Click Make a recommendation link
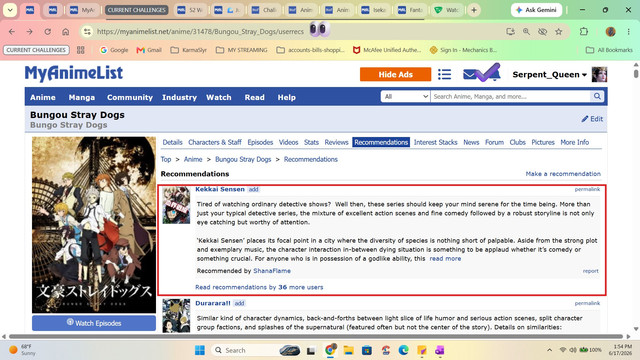 [563, 173]
